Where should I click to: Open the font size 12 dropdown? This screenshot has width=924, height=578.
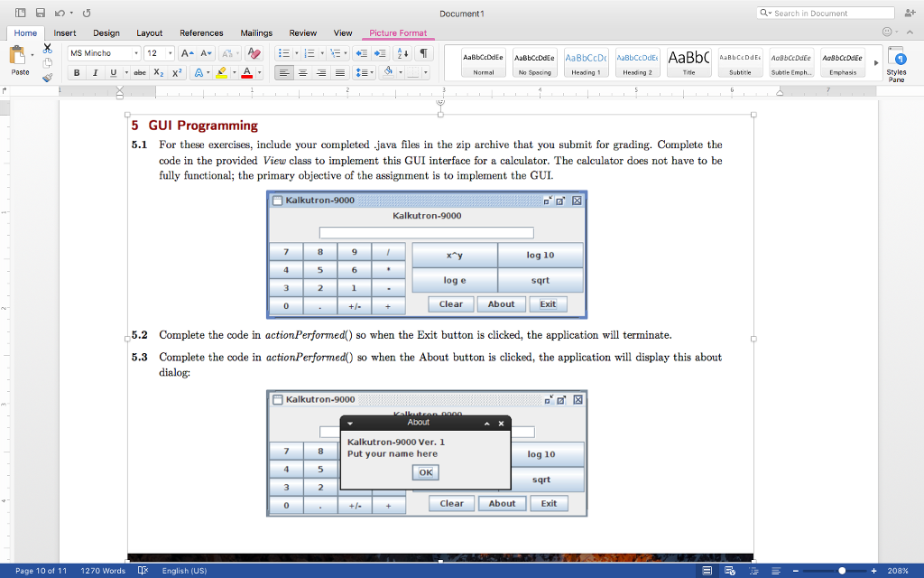[171, 53]
